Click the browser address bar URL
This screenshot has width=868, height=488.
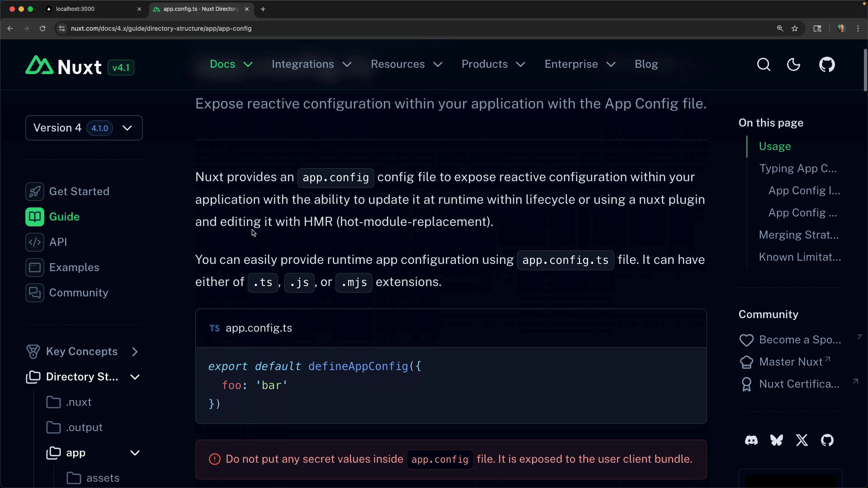[x=161, y=28]
